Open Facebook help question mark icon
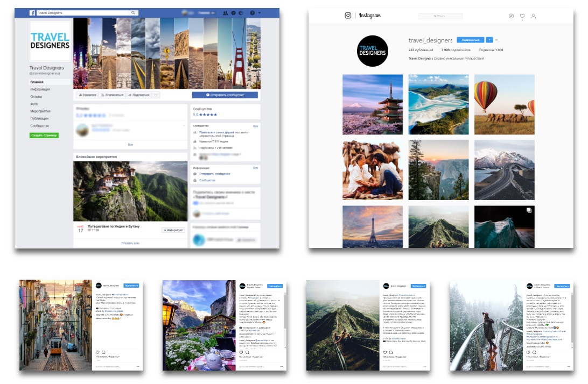The width and height of the screenshot is (588, 384). 253,13
